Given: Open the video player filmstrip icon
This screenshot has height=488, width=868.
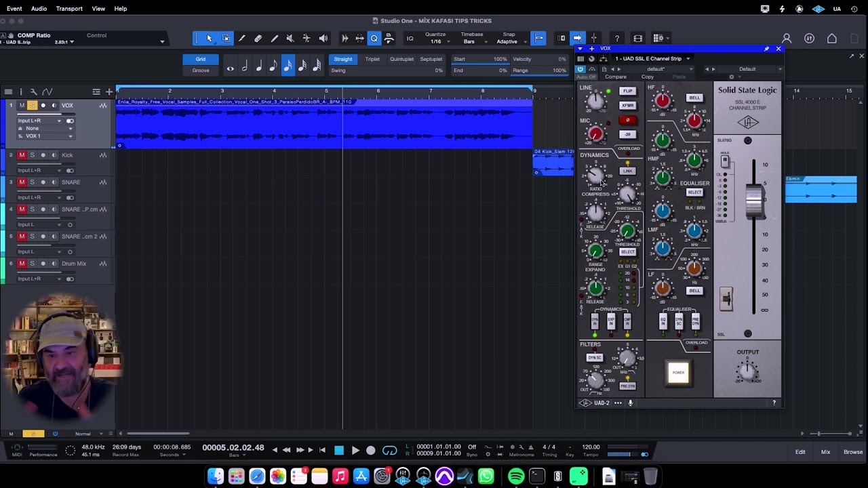Looking at the screenshot, I should click(637, 39).
